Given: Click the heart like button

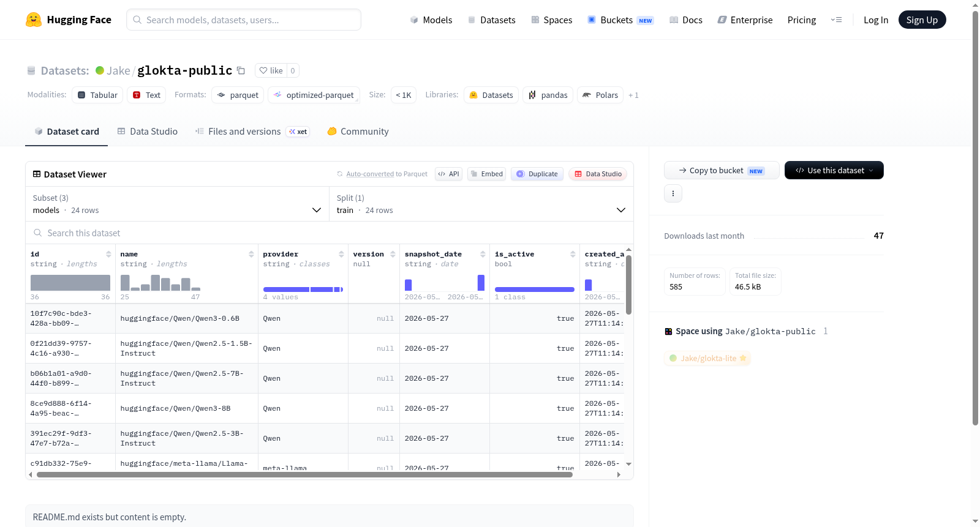Looking at the screenshot, I should tap(271, 70).
